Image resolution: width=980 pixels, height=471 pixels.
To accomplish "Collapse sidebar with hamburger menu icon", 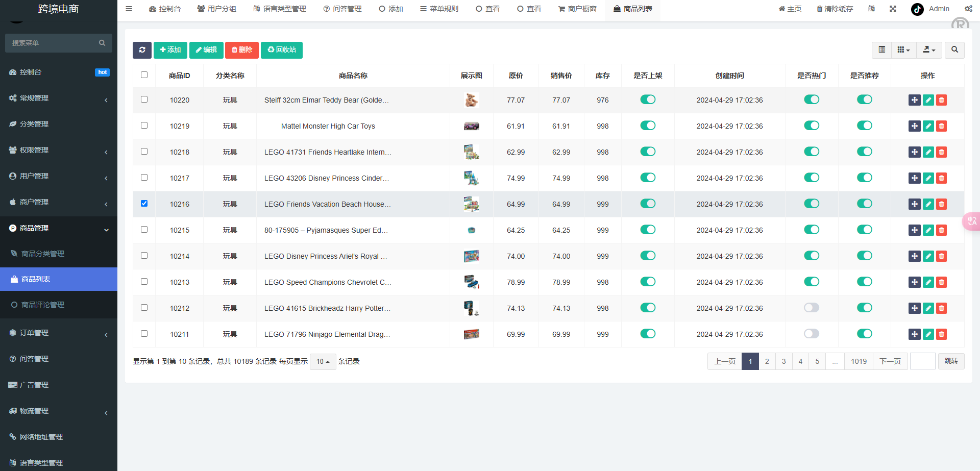I will pos(129,9).
